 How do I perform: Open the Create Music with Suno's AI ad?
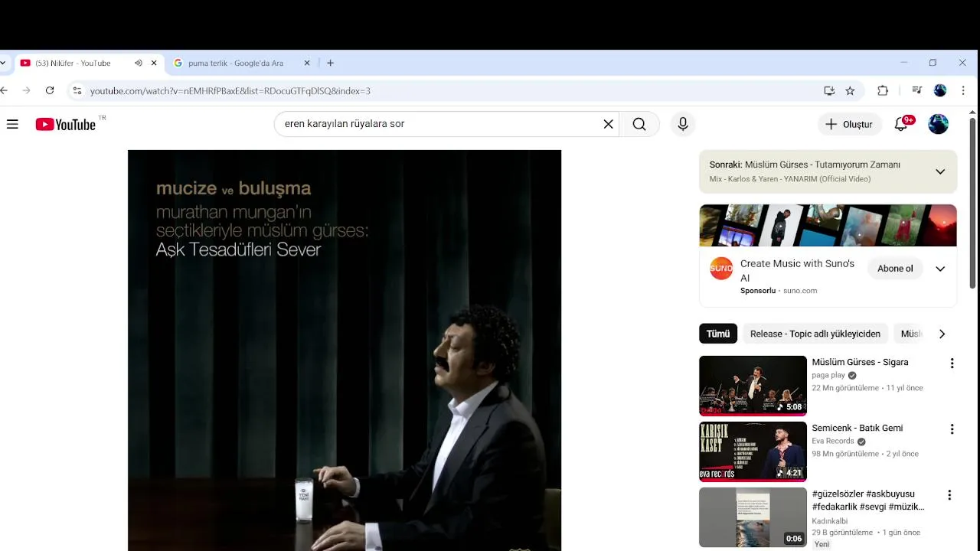click(797, 270)
